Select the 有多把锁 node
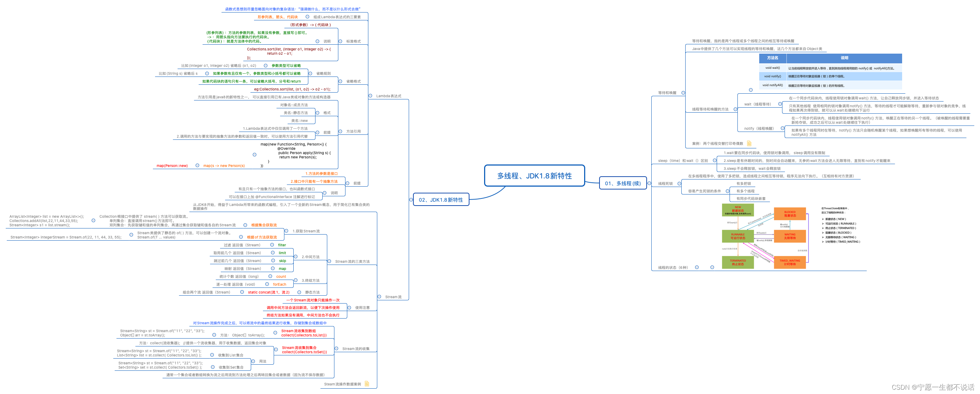The width and height of the screenshot is (980, 394). coord(743,183)
